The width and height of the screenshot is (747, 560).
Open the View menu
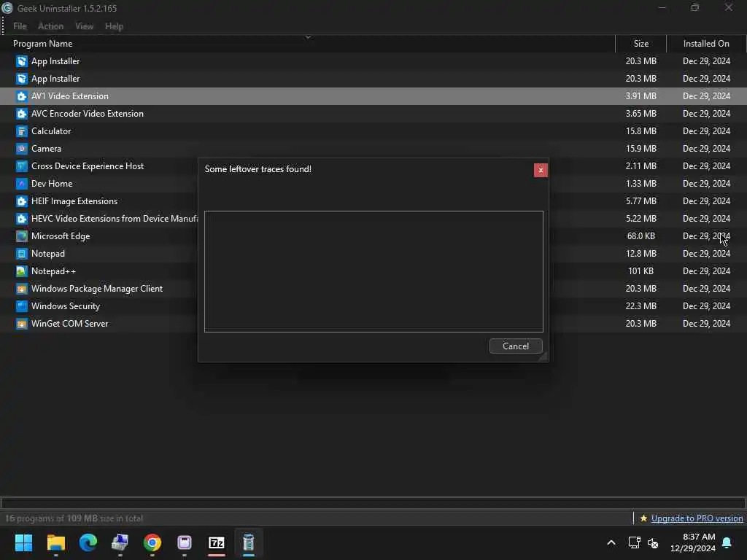pos(85,26)
